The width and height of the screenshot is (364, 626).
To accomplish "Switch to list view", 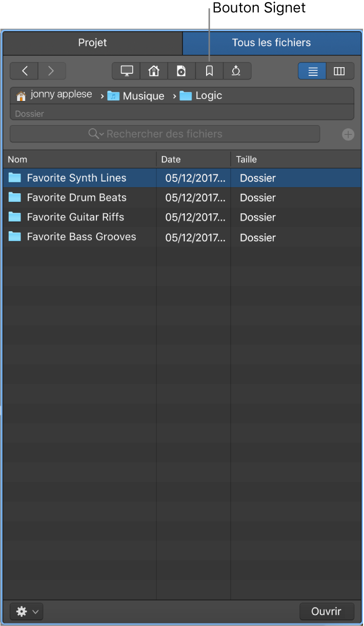I will 312,71.
